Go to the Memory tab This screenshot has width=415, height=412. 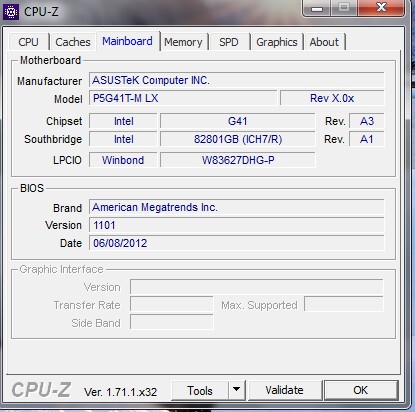tap(183, 42)
